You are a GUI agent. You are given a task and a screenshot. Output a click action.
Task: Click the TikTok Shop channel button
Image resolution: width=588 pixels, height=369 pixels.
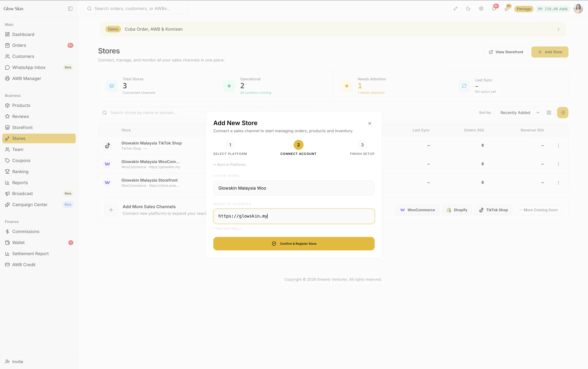pyautogui.click(x=493, y=210)
